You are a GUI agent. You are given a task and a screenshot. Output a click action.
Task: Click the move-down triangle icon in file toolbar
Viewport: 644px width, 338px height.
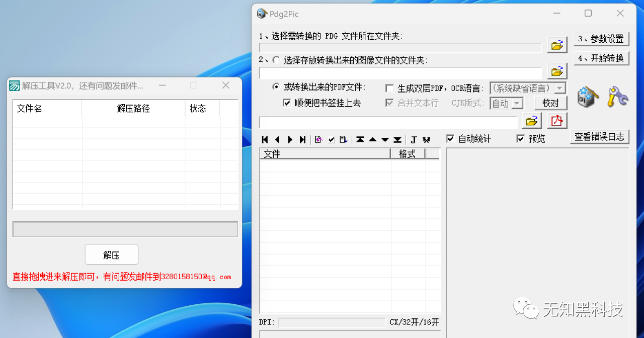coord(385,140)
